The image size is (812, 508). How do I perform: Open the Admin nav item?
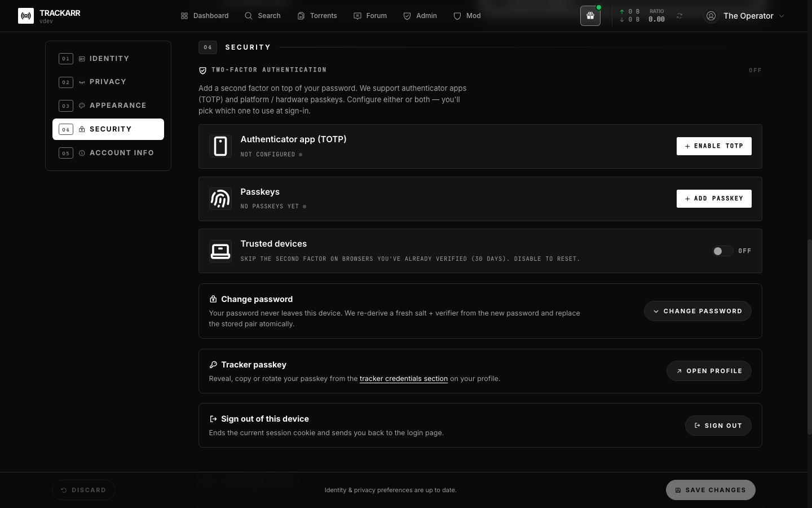coord(421,16)
